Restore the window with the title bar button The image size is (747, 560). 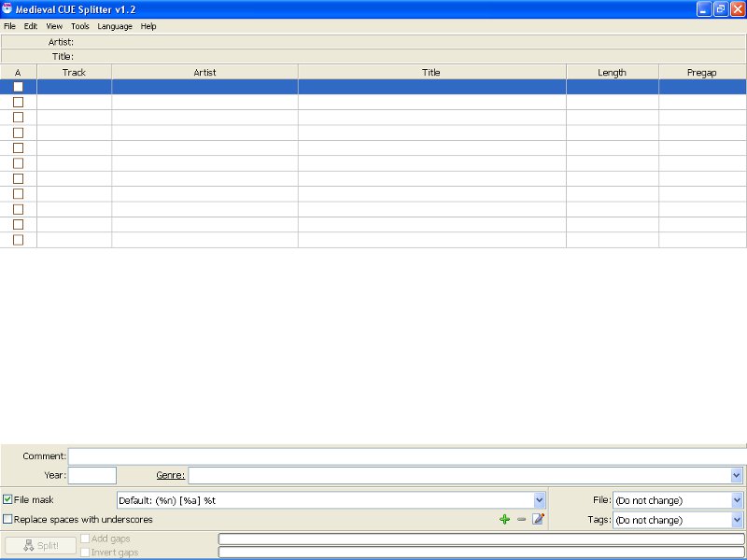[720, 8]
